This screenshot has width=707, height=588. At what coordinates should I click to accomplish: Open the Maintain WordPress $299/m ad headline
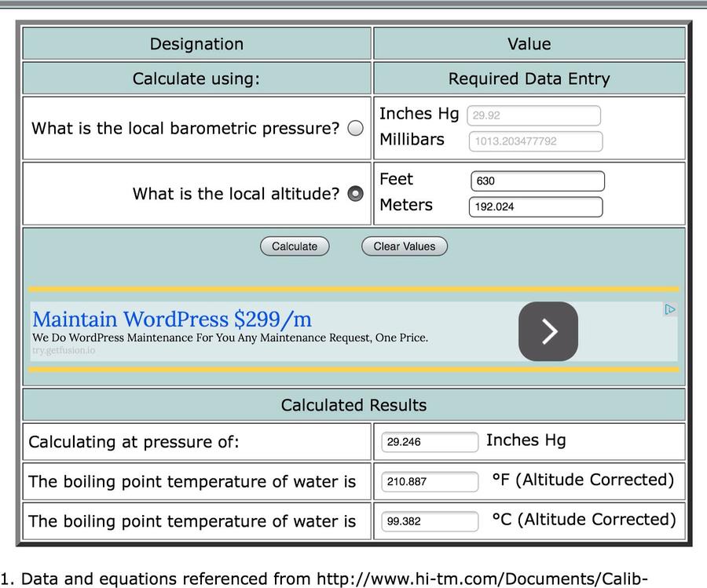click(x=172, y=320)
